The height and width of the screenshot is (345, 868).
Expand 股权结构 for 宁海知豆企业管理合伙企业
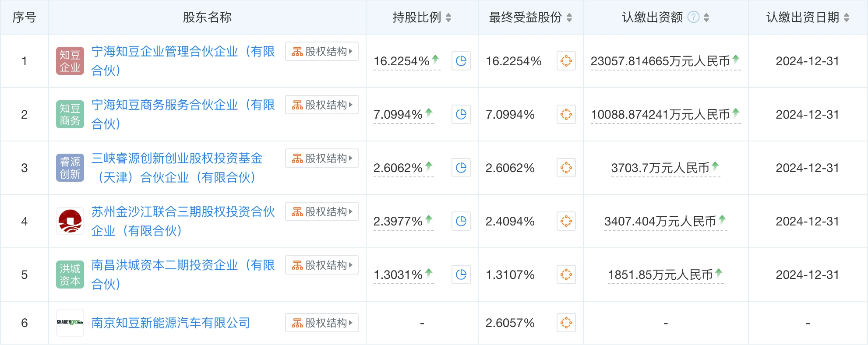322,51
